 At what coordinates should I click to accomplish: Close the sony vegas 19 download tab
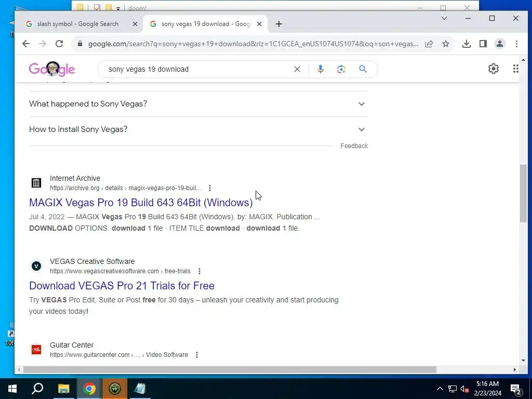click(x=259, y=24)
